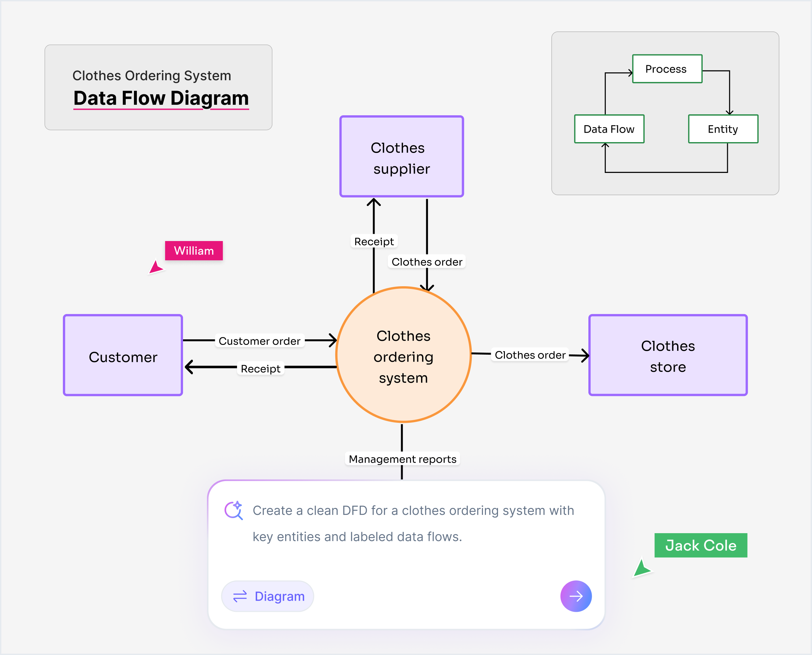Click the prompt text about clean DFD
The image size is (812, 655).
pos(413,523)
